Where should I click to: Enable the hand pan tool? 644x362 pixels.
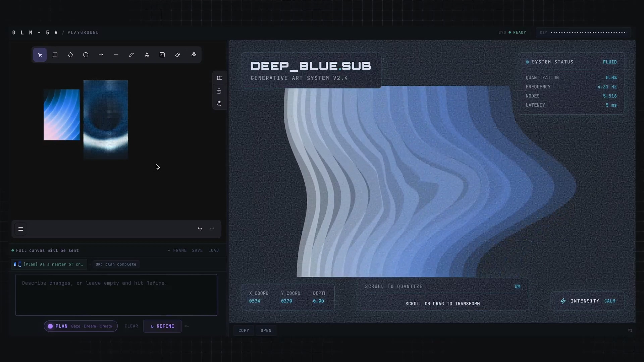(219, 103)
